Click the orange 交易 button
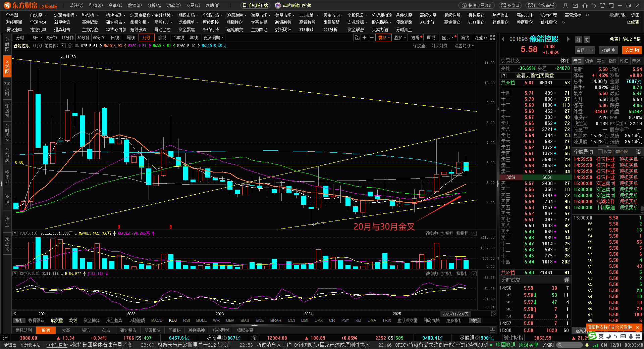644x349 pixels. point(632,50)
